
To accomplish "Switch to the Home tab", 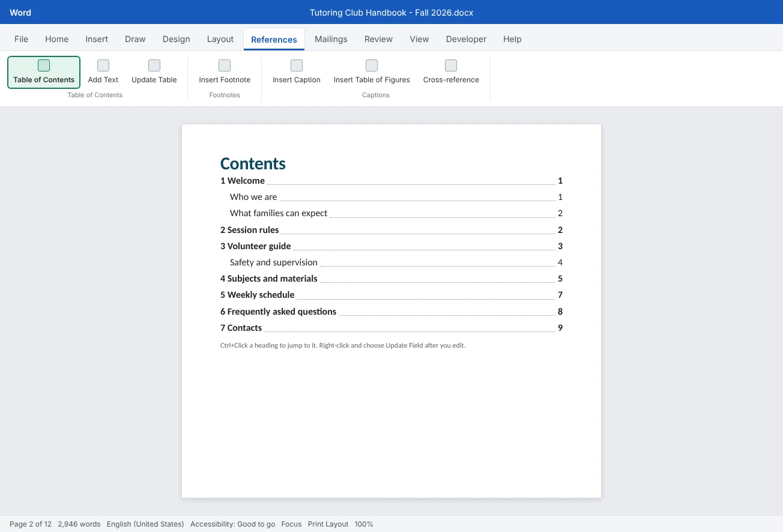I will click(x=57, y=39).
